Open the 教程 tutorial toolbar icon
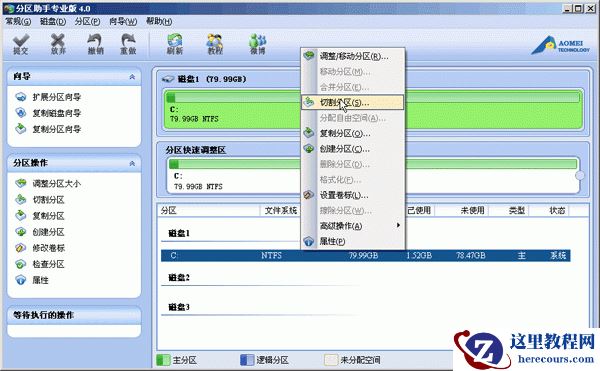 [215, 44]
